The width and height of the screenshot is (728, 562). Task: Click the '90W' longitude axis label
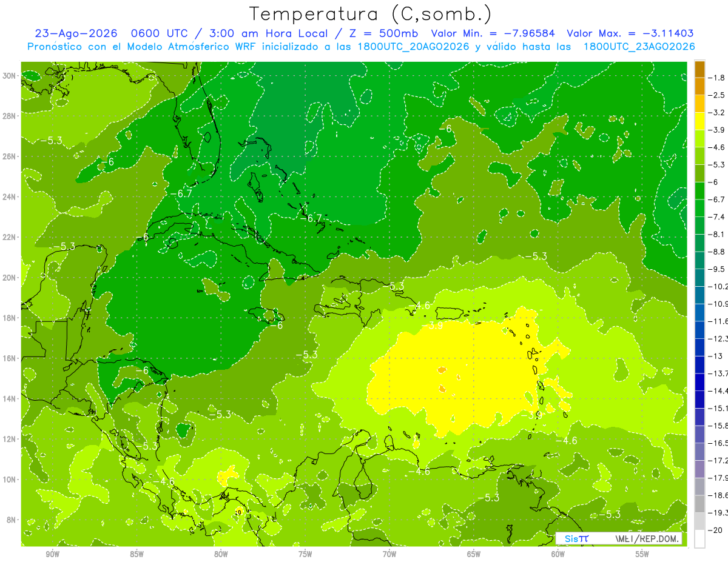tap(52, 554)
